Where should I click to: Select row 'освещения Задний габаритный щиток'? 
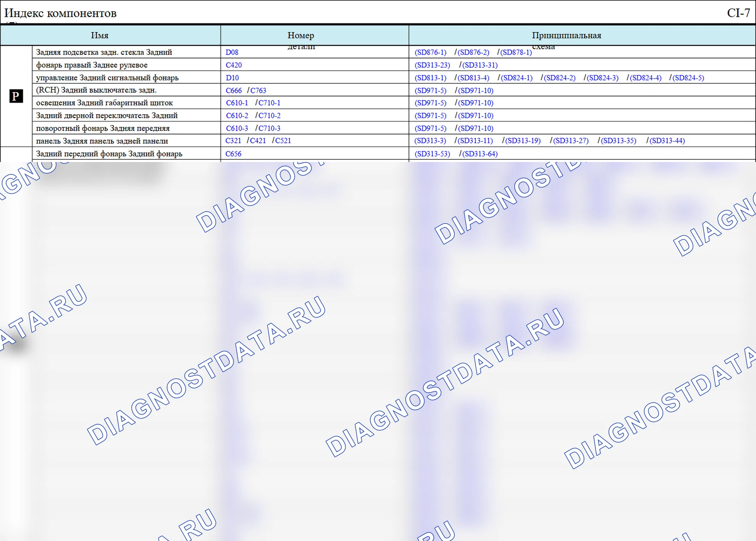tap(104, 103)
